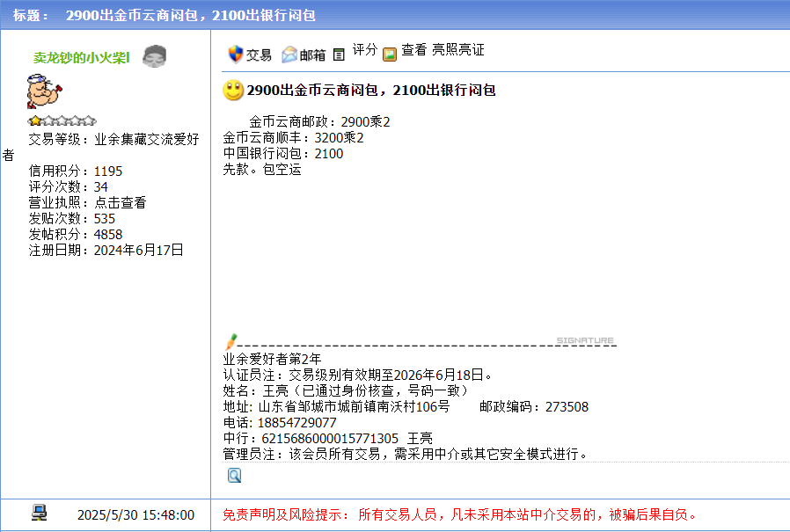Click the bold post heading beside the smiley
The height and width of the screenshot is (532, 790).
pos(371,91)
